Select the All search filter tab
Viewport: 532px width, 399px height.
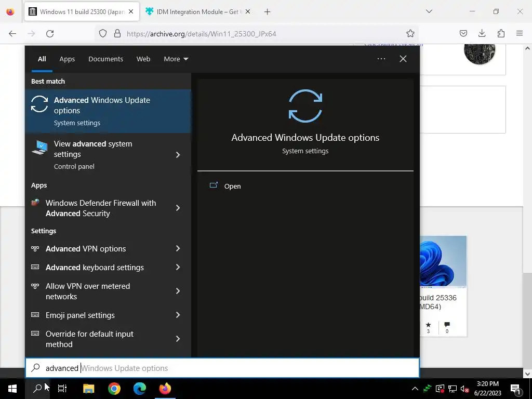pos(42,59)
